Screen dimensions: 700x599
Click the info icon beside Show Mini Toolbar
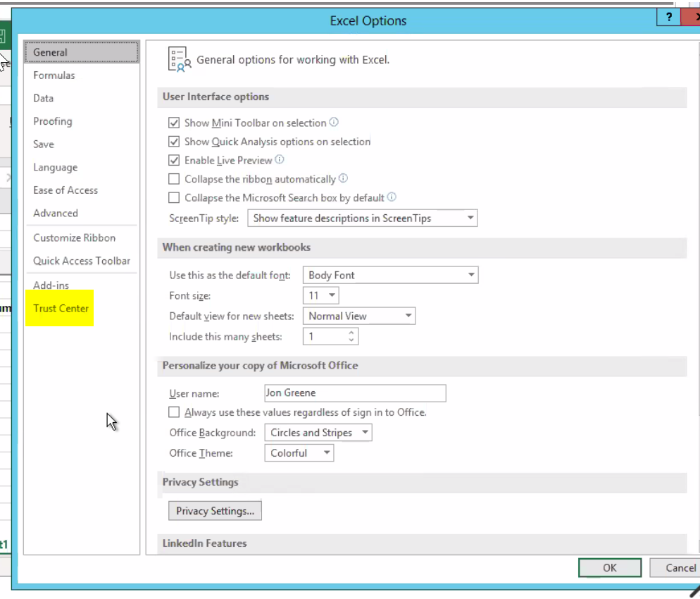(x=334, y=122)
